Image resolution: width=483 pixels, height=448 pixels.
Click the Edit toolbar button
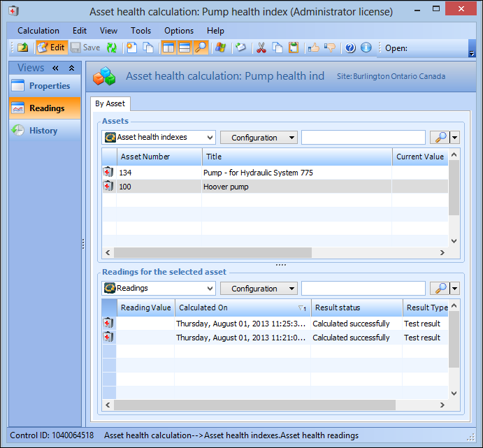[x=52, y=48]
